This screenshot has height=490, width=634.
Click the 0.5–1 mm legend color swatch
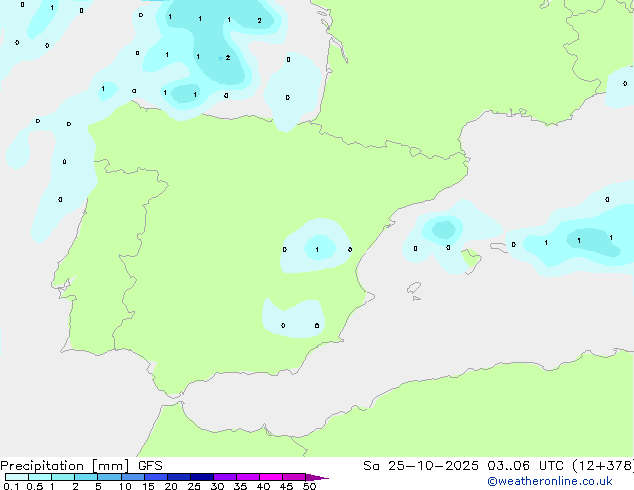40,477
